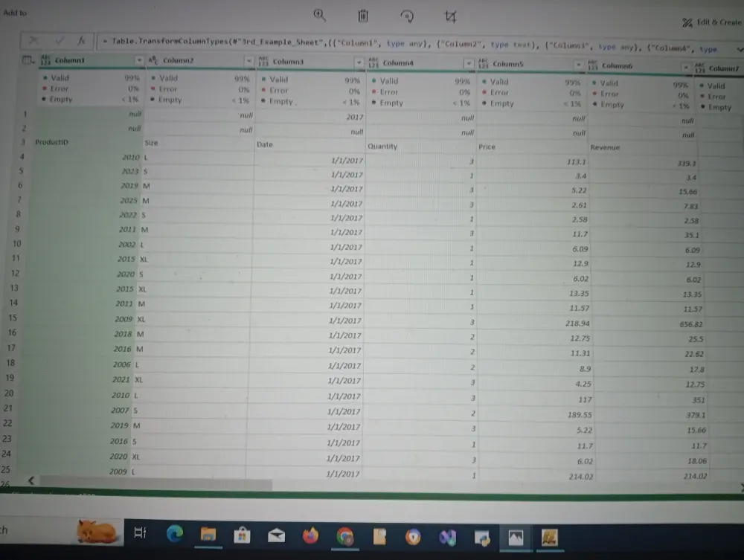Open the Column2 filter dropdown
Screen dimensions: 744x560
248,61
